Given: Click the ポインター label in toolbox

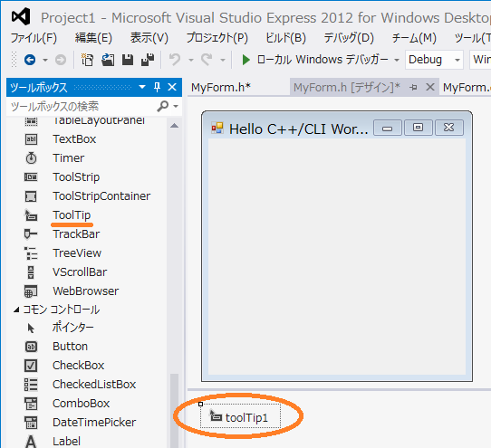Looking at the screenshot, I should [x=73, y=328].
